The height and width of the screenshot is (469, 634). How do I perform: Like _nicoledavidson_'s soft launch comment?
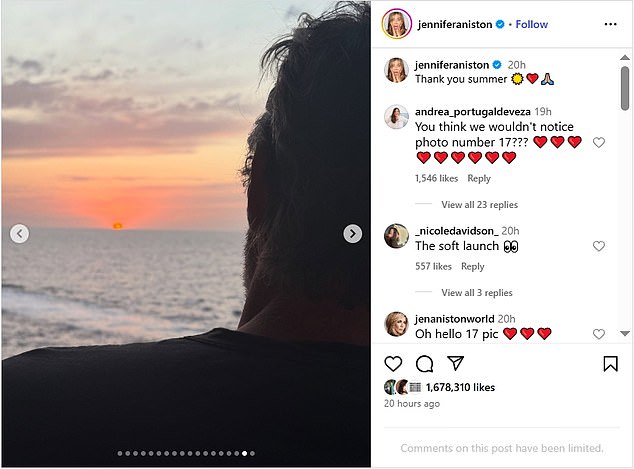click(599, 246)
